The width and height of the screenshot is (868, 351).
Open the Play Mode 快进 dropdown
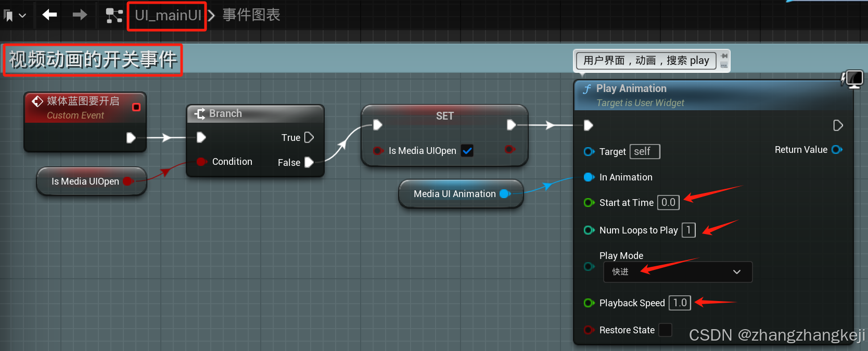[x=678, y=272]
